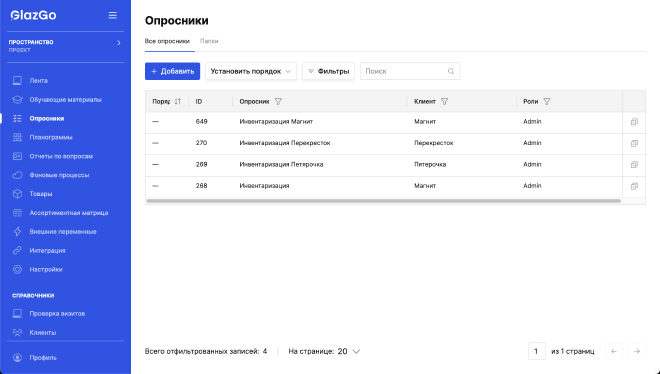Open the Установить порядок dropdown
This screenshot has width=660, height=374.
point(251,71)
